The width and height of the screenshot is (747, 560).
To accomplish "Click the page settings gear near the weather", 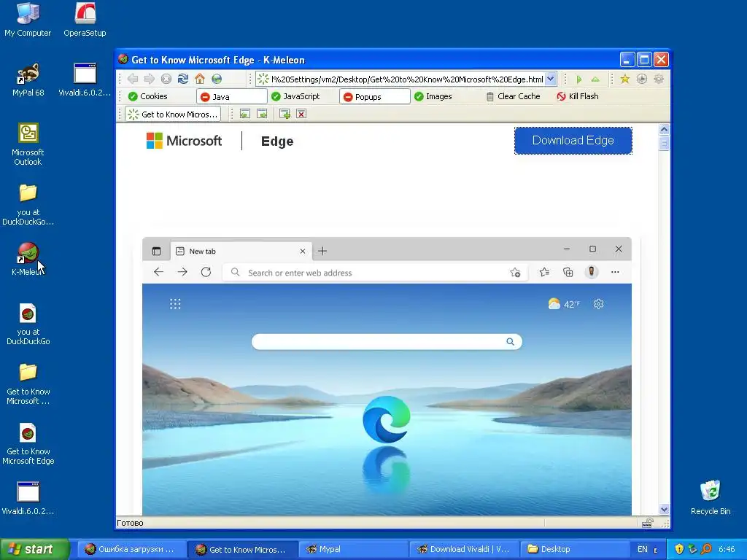I will [x=599, y=304].
